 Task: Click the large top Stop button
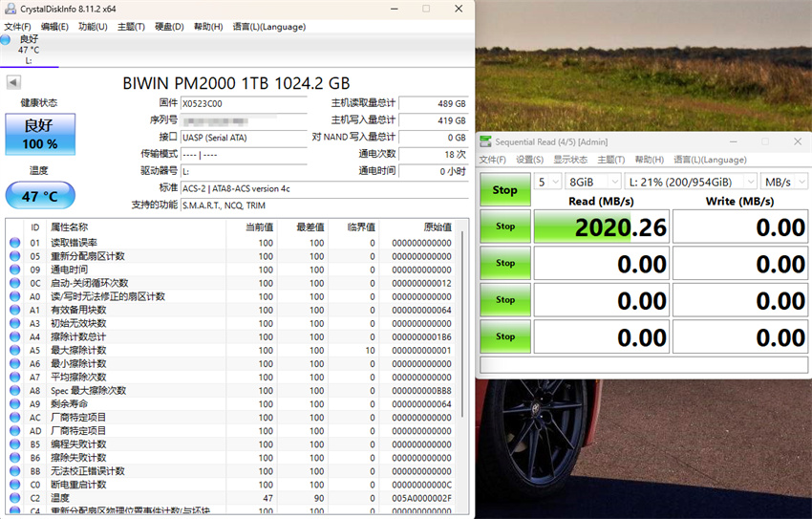coord(505,189)
